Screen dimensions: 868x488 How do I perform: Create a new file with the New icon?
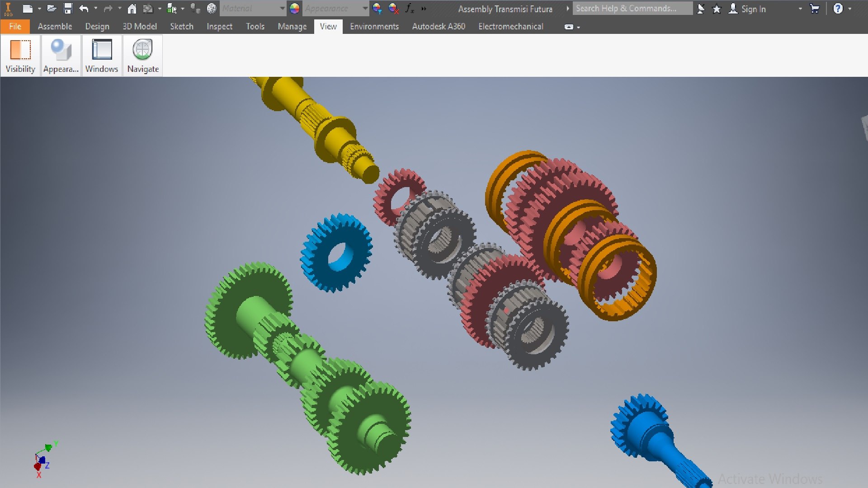28,9
